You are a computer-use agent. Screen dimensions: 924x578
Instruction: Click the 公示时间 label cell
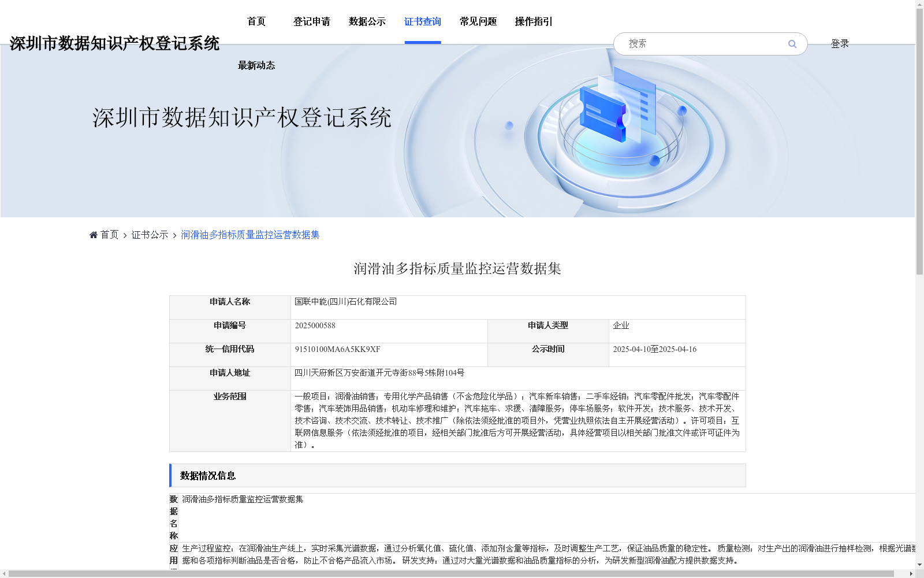tap(548, 355)
